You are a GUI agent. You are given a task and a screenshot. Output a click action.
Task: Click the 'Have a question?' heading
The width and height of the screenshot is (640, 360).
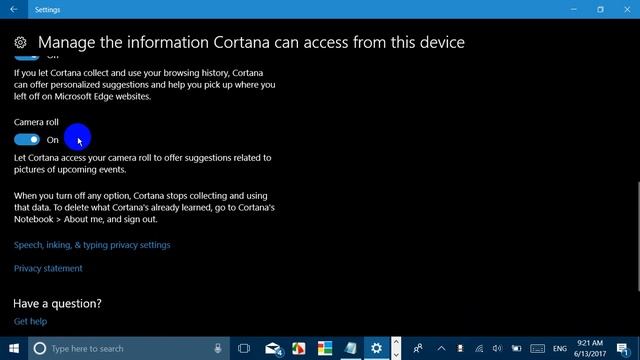tap(57, 304)
